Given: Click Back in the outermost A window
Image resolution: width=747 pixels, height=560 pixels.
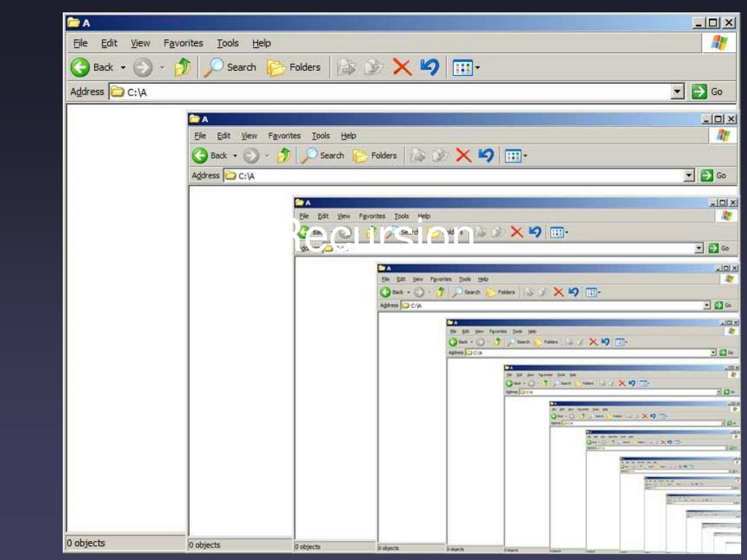Looking at the screenshot, I should click(92, 67).
